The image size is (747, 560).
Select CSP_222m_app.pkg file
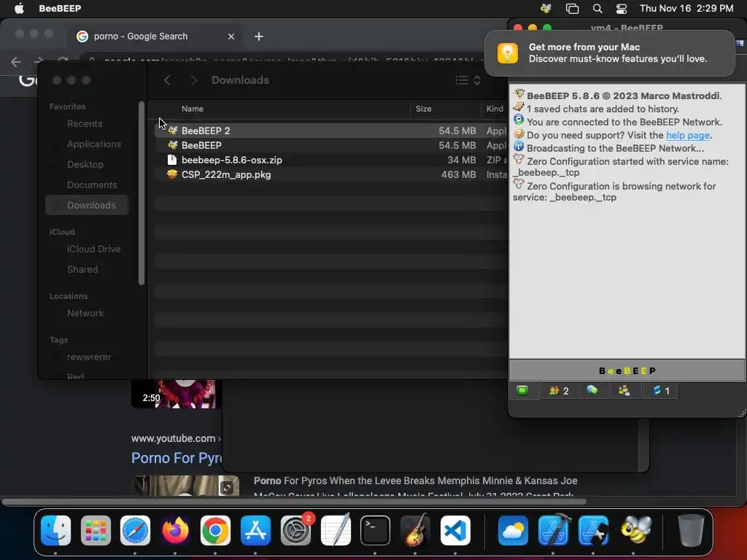(x=330, y=175)
